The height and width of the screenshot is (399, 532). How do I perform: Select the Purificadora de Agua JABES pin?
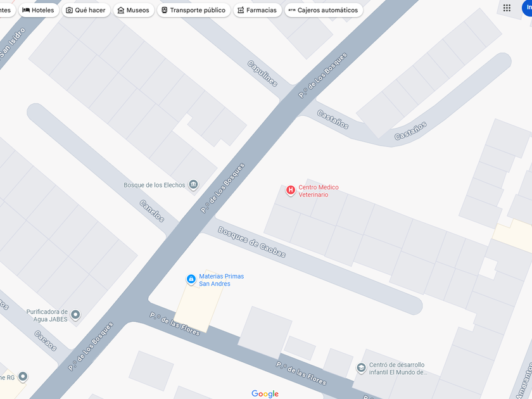point(75,315)
